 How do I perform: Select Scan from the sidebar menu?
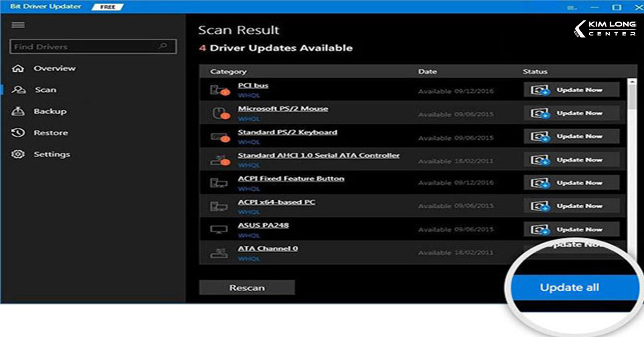pos(45,90)
